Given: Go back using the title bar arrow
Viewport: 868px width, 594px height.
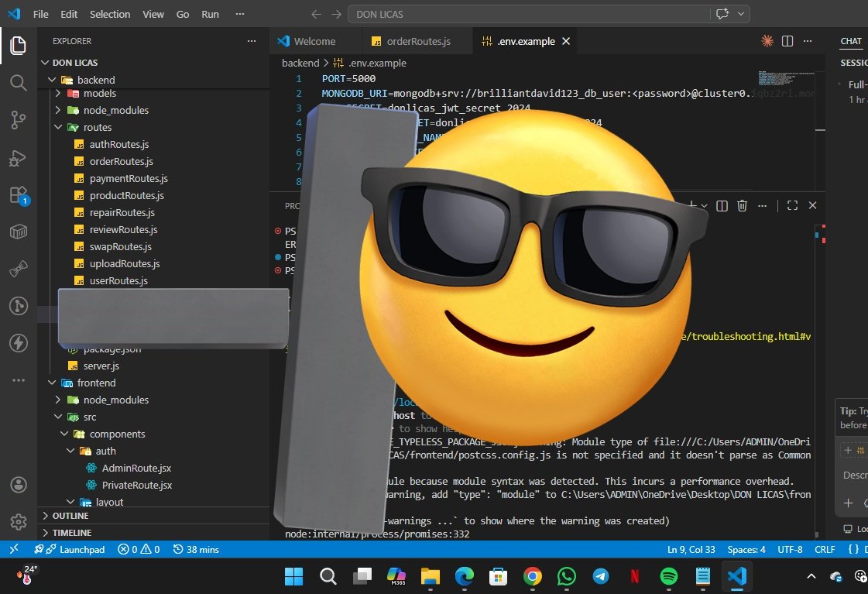Looking at the screenshot, I should (x=316, y=14).
